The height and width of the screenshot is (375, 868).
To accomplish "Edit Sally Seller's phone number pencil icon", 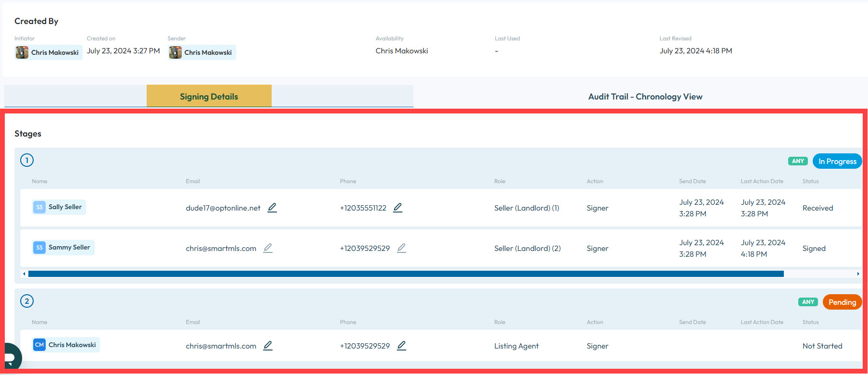I will [x=398, y=208].
